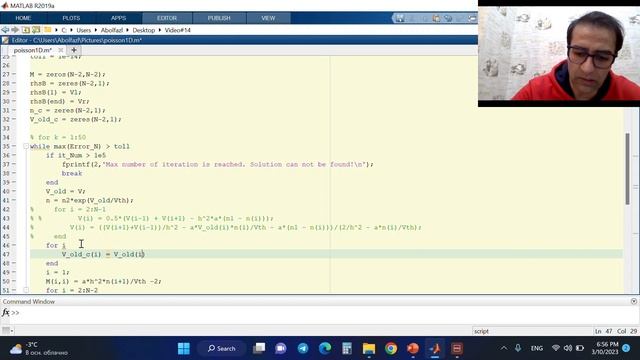The image size is (640, 360).
Task: Click the 'break' statement on line 38
Action: click(72, 173)
